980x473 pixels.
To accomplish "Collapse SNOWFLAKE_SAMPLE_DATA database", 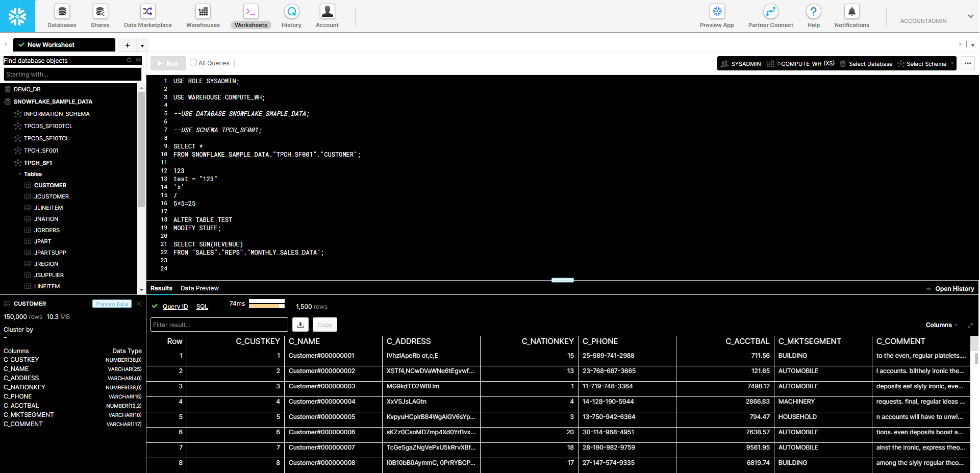I will coord(53,102).
